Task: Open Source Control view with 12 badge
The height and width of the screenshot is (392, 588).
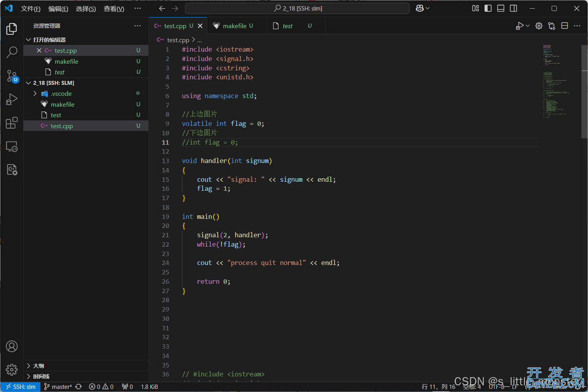Action: pyautogui.click(x=12, y=76)
